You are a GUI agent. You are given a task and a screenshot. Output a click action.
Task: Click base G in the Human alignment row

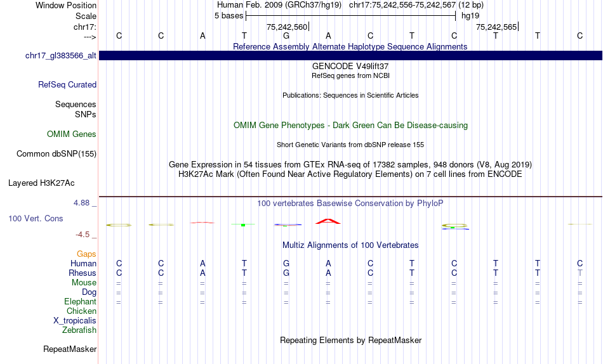[x=286, y=264]
